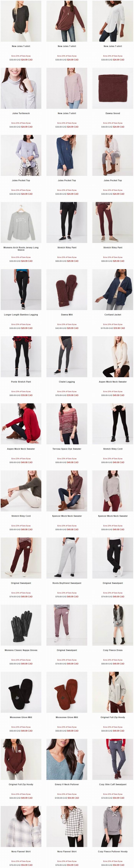This screenshot has width=134, height=868.
Task: Open the Longer Length Bamboo Legging link
Action: [x=21, y=314]
